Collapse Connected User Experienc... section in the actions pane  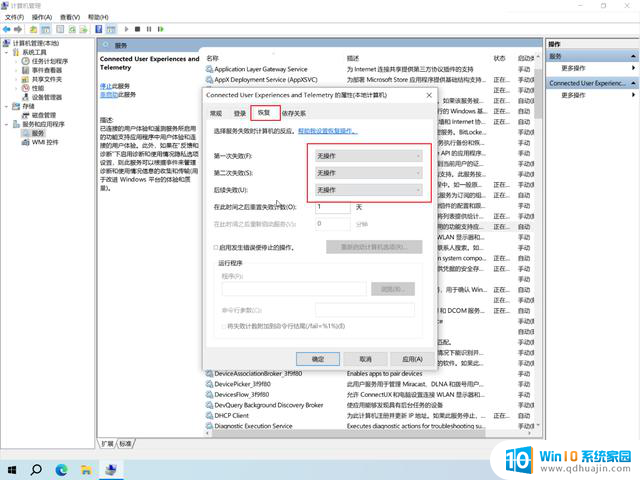click(633, 83)
